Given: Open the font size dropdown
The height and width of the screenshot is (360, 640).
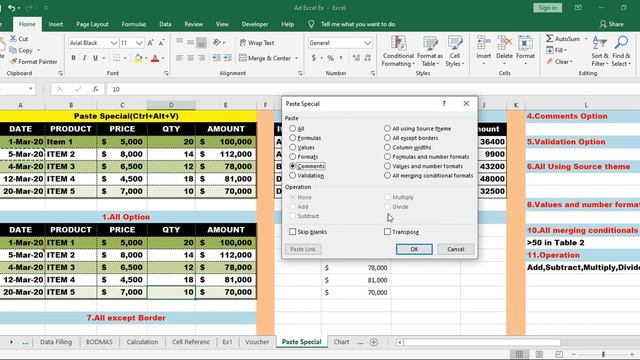Looking at the screenshot, I should point(139,43).
